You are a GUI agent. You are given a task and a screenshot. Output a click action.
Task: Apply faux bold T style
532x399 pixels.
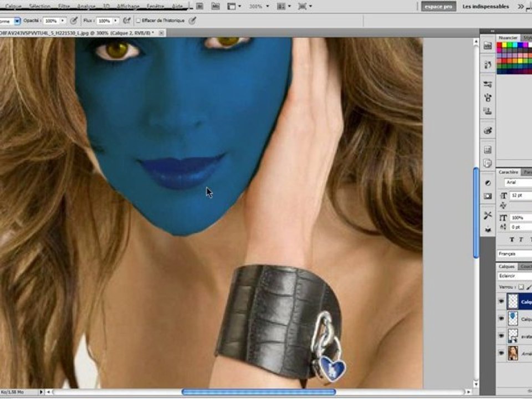pos(511,239)
